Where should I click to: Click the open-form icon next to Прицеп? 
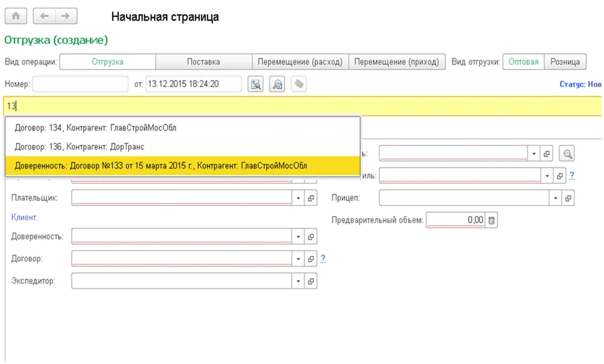pos(568,198)
